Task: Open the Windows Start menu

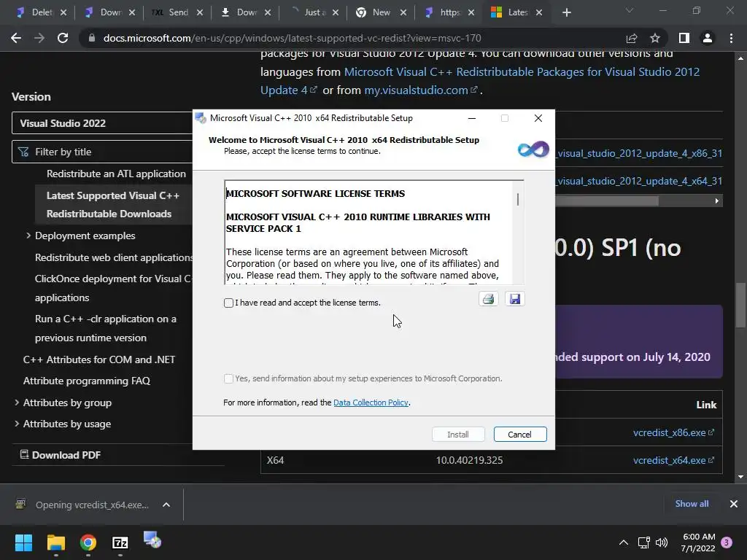Action: 24,542
